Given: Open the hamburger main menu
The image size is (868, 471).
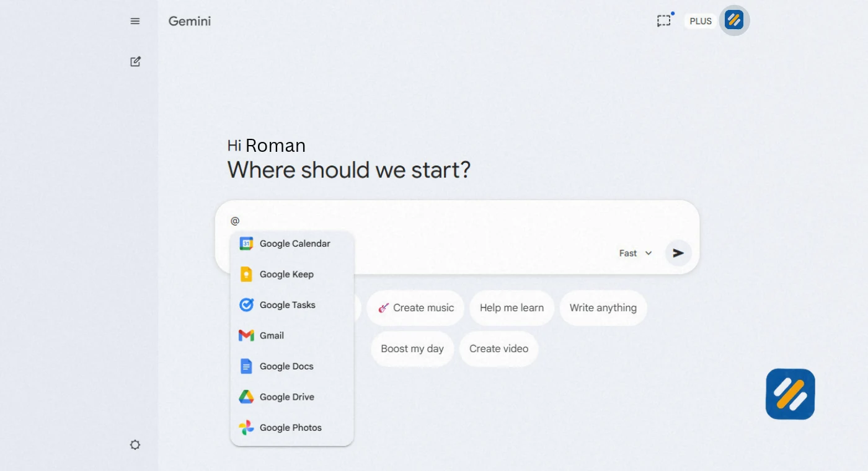Looking at the screenshot, I should point(135,21).
